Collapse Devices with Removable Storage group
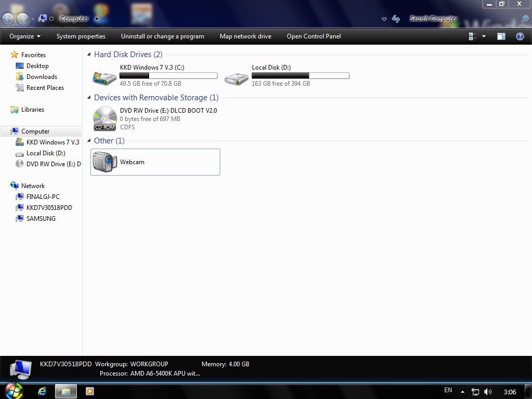 (89, 97)
